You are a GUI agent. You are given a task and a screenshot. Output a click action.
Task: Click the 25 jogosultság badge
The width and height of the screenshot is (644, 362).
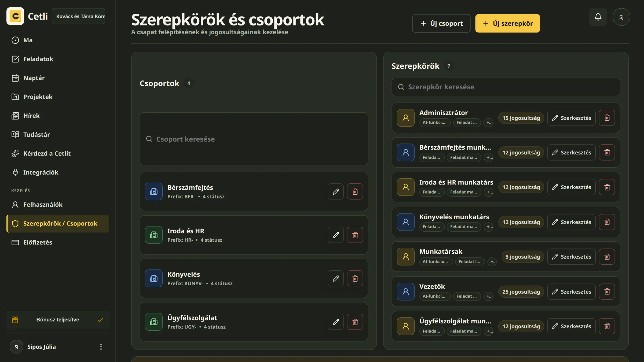tap(521, 291)
